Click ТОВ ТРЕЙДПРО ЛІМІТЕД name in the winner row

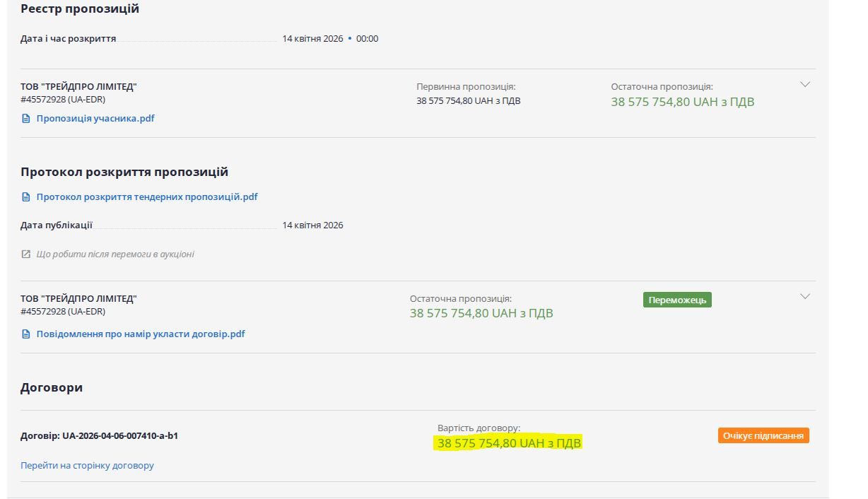(x=78, y=299)
